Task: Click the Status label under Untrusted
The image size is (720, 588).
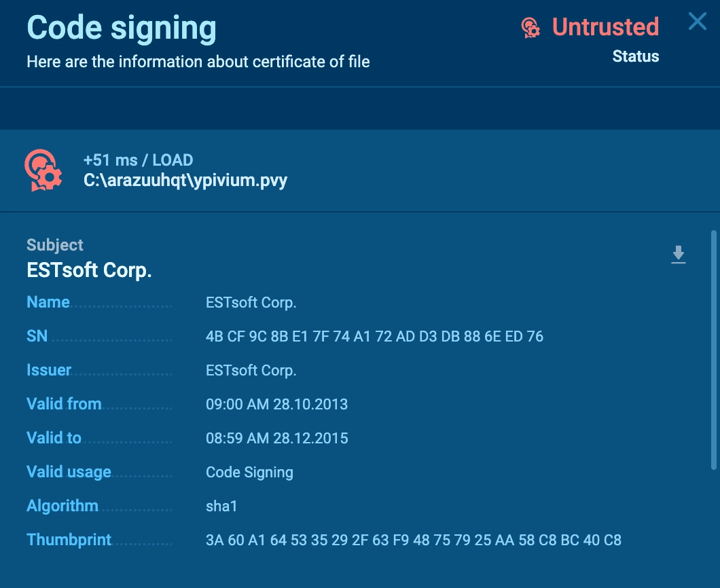Action: click(635, 56)
